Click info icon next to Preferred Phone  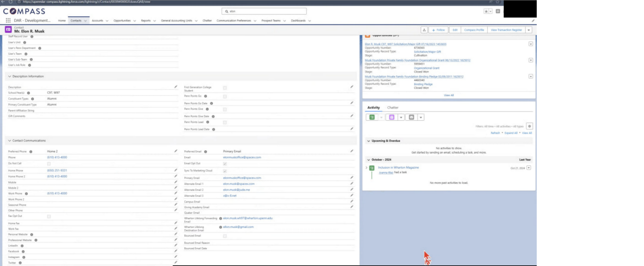pyautogui.click(x=31, y=151)
